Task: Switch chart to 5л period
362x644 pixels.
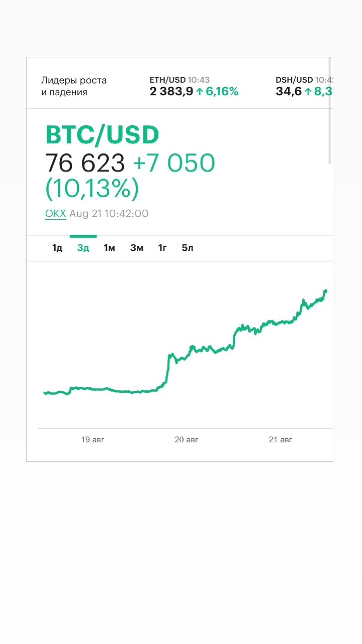Action: tap(188, 248)
